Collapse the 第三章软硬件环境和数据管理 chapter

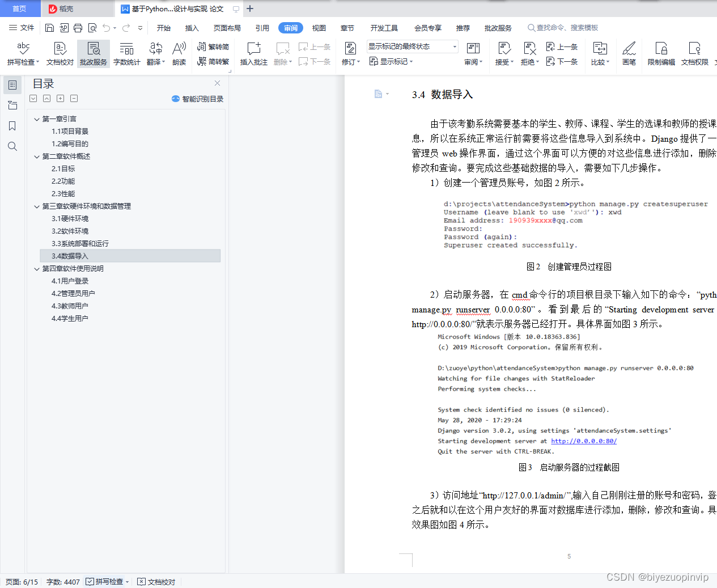click(x=36, y=206)
